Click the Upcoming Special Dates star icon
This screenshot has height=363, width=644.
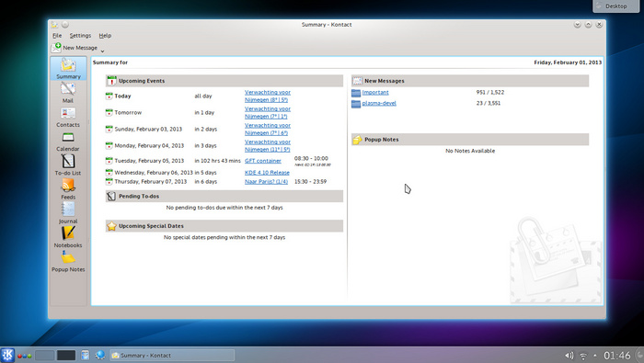tap(111, 226)
